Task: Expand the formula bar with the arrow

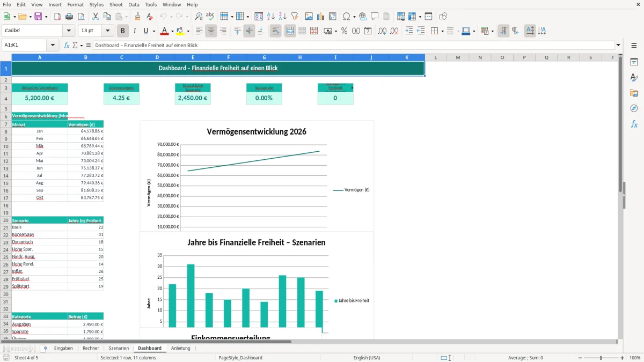Action: tap(619, 45)
